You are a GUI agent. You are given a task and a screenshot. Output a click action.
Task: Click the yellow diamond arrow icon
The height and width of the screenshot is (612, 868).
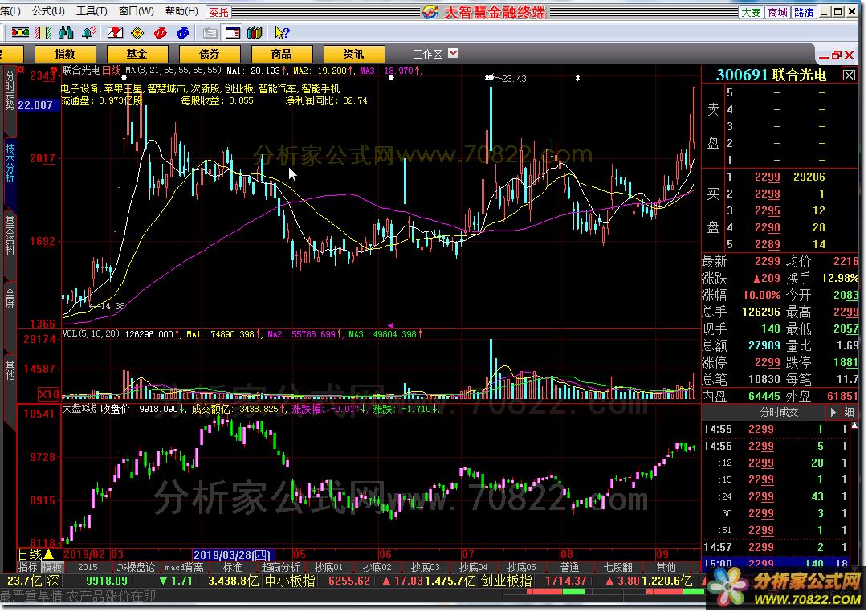137,33
